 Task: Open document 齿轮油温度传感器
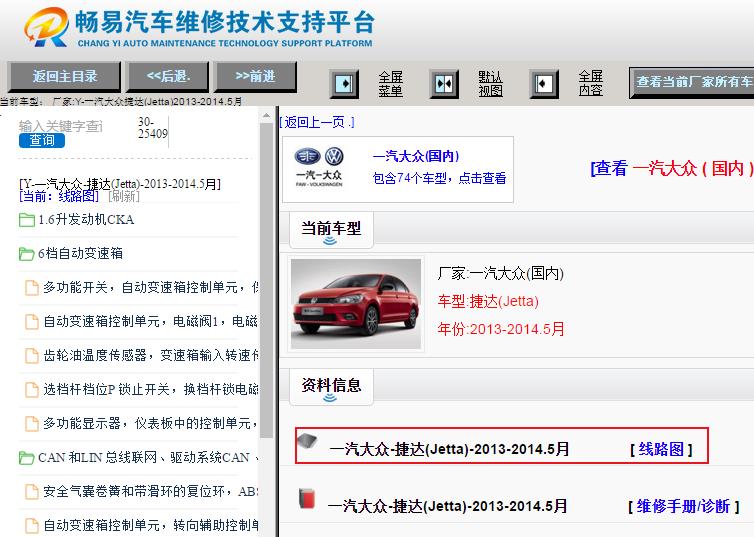click(x=151, y=355)
